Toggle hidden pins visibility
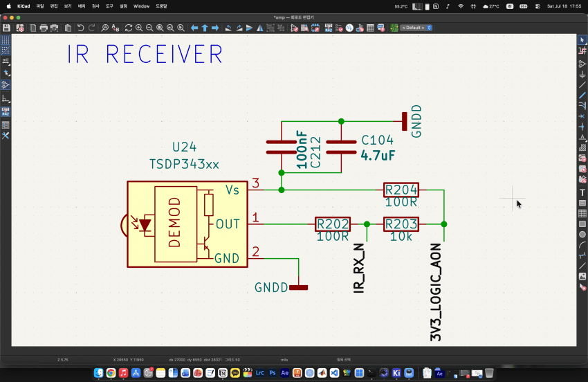 point(6,85)
